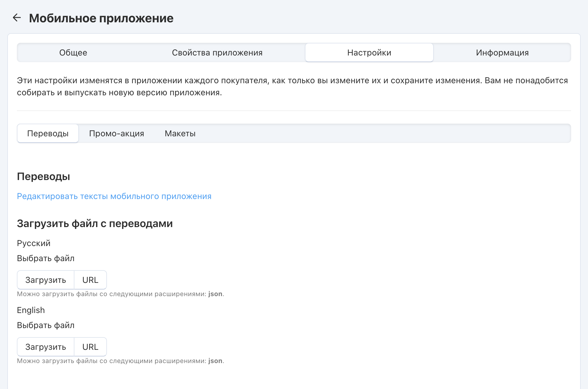Click the Русский language label
This screenshot has height=389, width=588.
[34, 243]
